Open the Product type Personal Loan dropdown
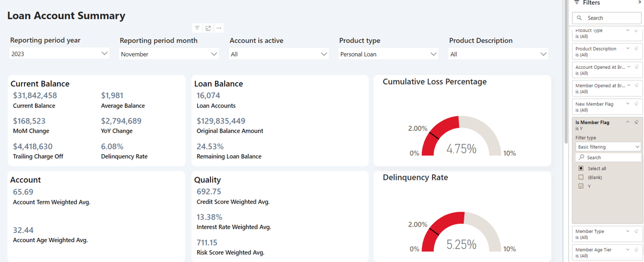The height and width of the screenshot is (262, 644). point(389,54)
